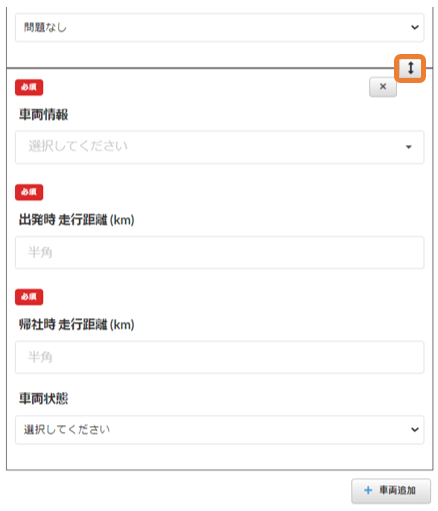Click the up-down reorder arrow icon
This screenshot has width=438, height=511.
(x=410, y=68)
